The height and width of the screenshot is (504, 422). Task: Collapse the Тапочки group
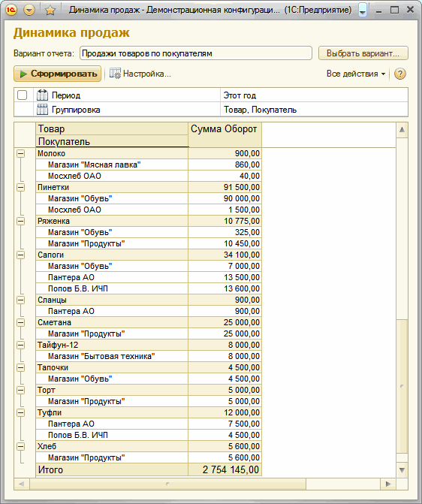(20, 367)
